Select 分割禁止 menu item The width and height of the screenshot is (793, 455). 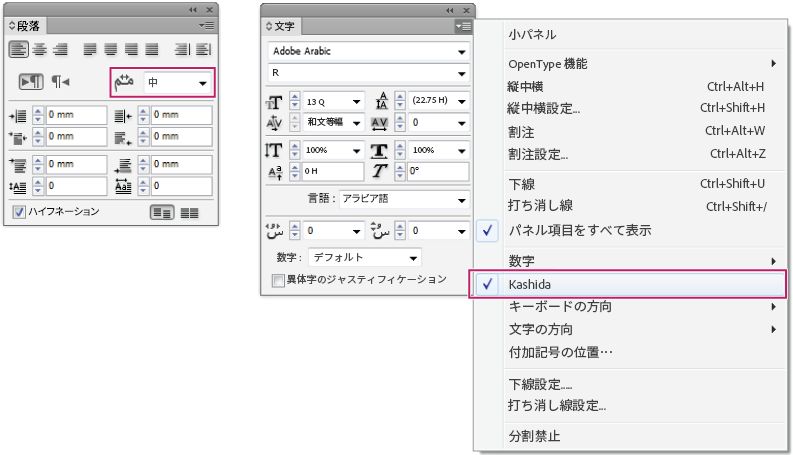click(x=534, y=436)
